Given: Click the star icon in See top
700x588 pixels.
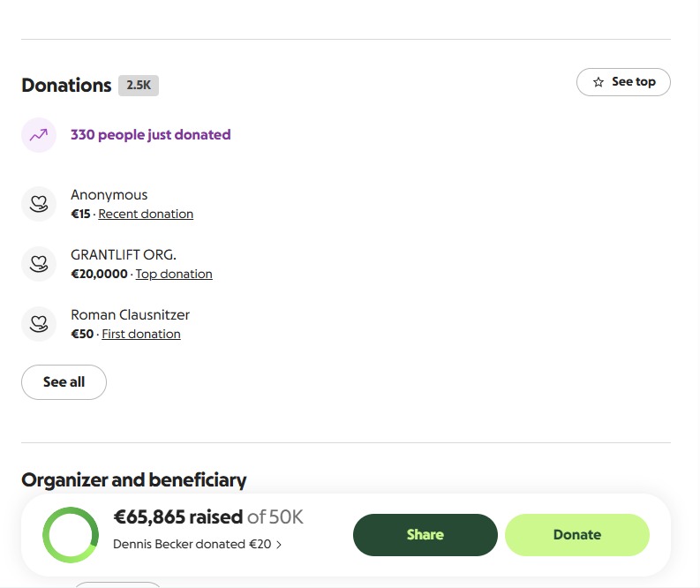Looking at the screenshot, I should click(598, 82).
